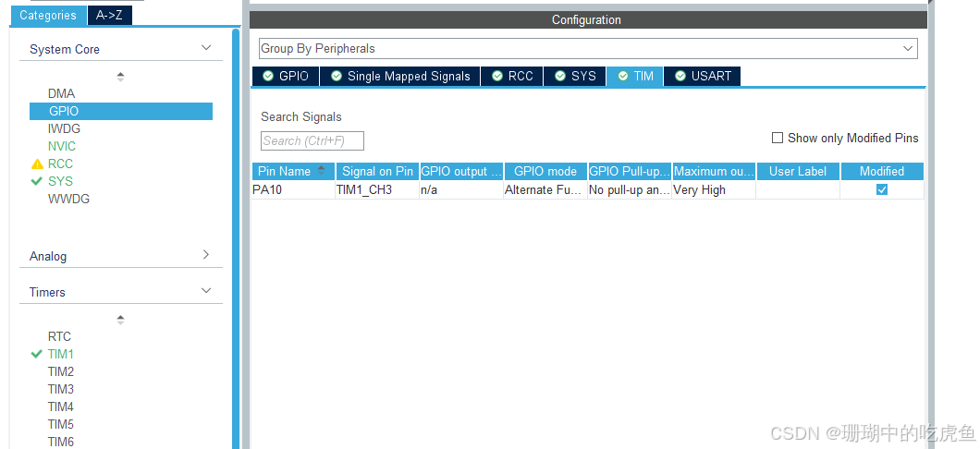Select RTC under Timers

click(59, 336)
